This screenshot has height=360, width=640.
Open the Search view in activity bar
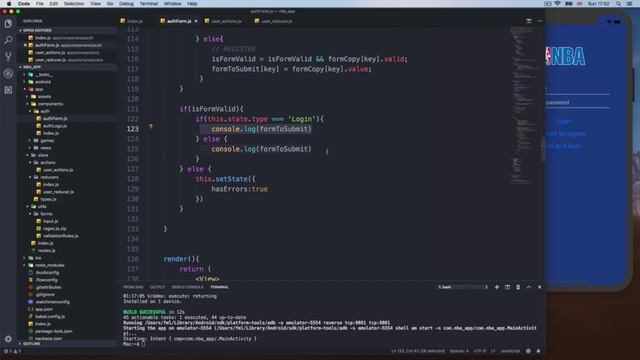[x=8, y=40]
